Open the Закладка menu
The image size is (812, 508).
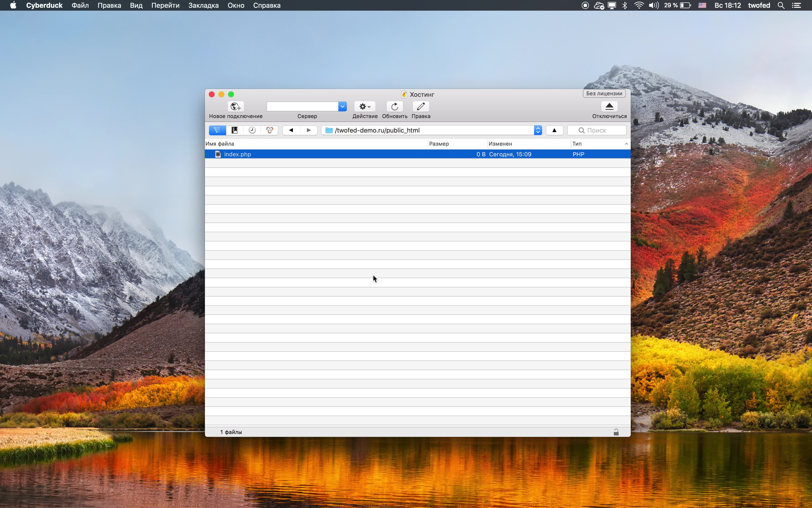203,5
